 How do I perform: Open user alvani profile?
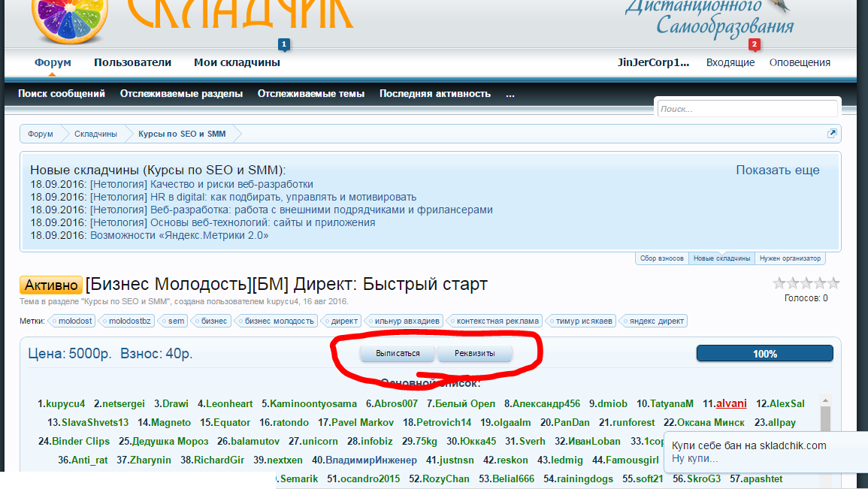(731, 404)
